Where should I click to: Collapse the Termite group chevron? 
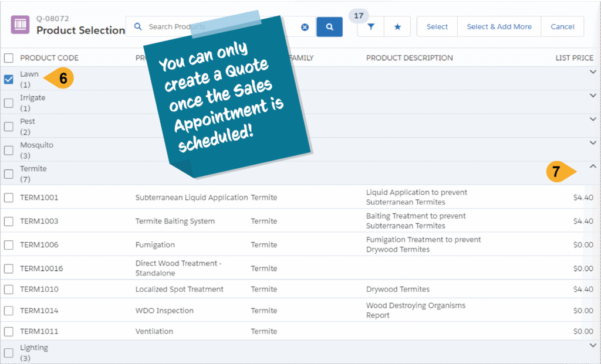tap(592, 166)
